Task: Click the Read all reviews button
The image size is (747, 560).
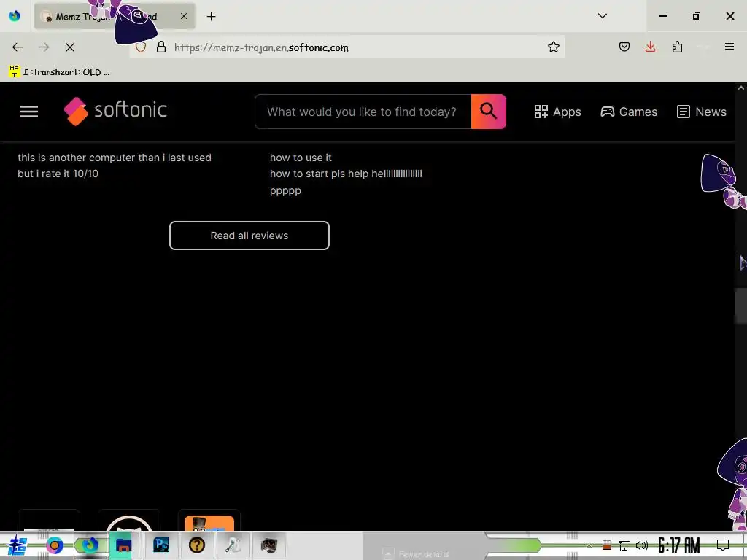Action: point(249,236)
